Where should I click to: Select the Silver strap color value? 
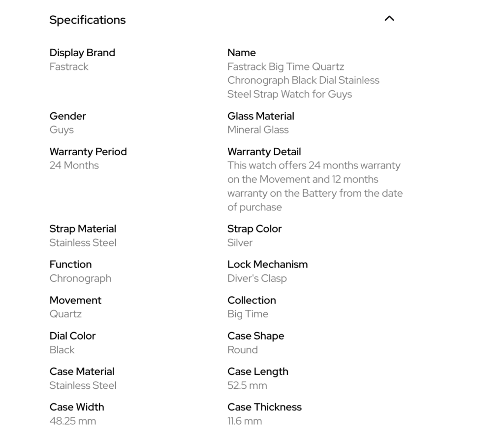pos(240,243)
